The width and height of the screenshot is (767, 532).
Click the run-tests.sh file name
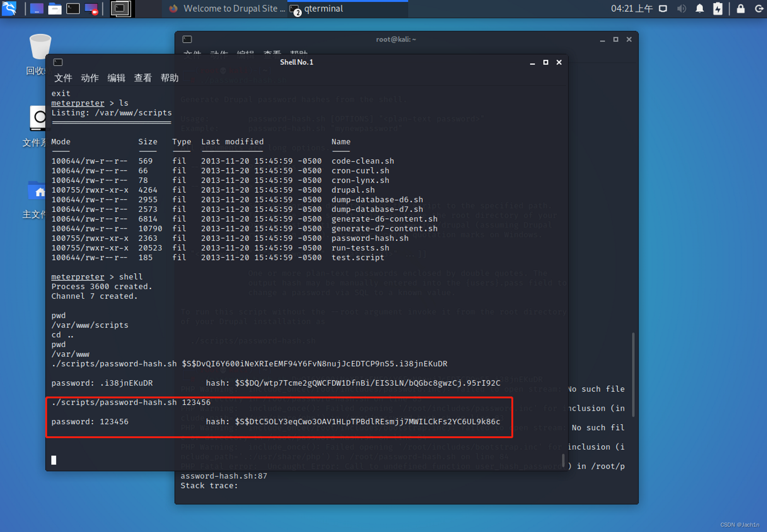click(x=360, y=248)
